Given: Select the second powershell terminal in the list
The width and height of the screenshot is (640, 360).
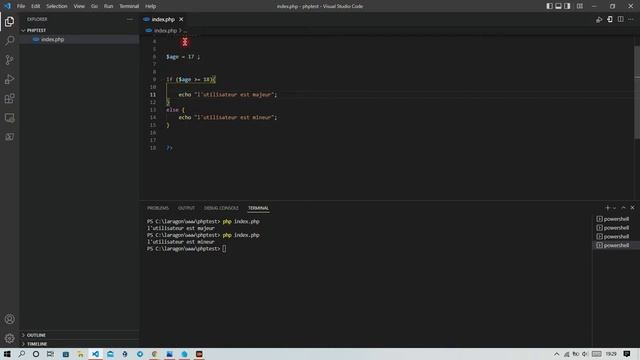Looking at the screenshot, I should pyautogui.click(x=616, y=228).
